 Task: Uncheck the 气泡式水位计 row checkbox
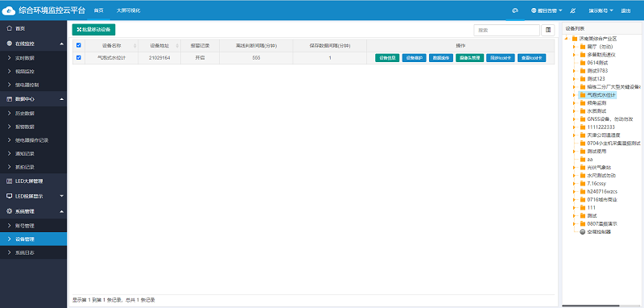point(79,57)
